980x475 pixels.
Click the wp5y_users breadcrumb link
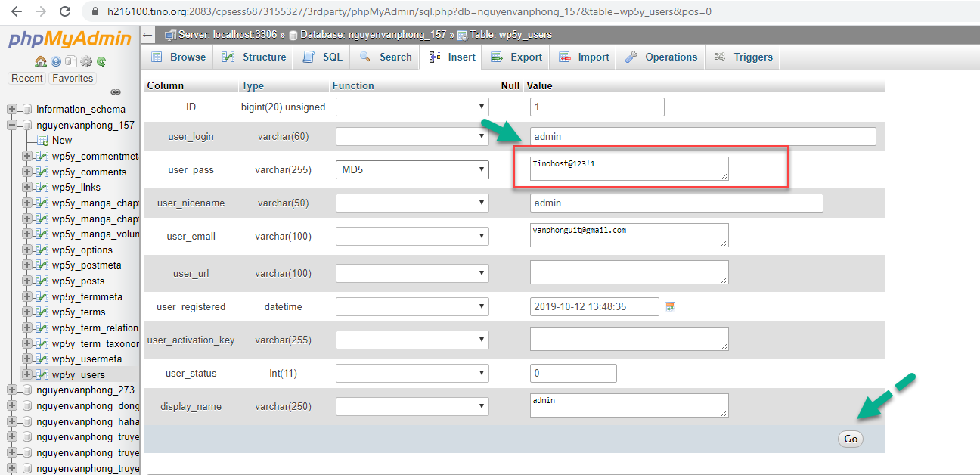click(x=524, y=34)
